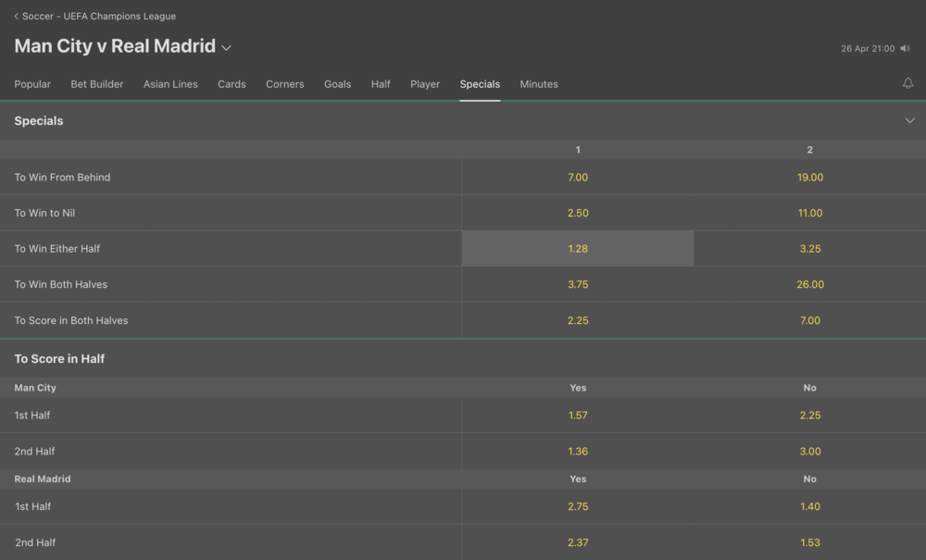This screenshot has height=560, width=926.
Task: Select Man City To Score Both Halves 2.25
Action: coord(578,321)
